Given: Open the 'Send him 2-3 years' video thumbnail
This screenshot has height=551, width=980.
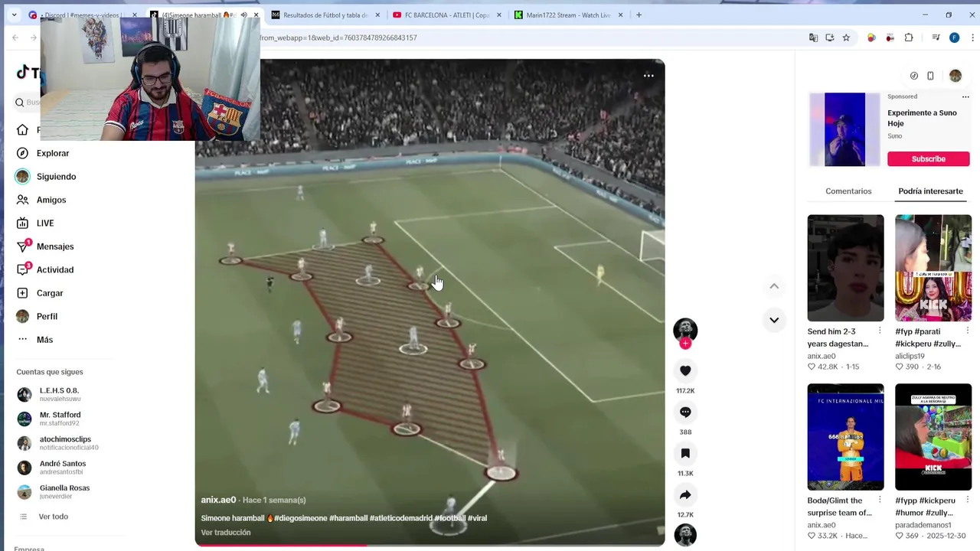Looking at the screenshot, I should tap(845, 268).
